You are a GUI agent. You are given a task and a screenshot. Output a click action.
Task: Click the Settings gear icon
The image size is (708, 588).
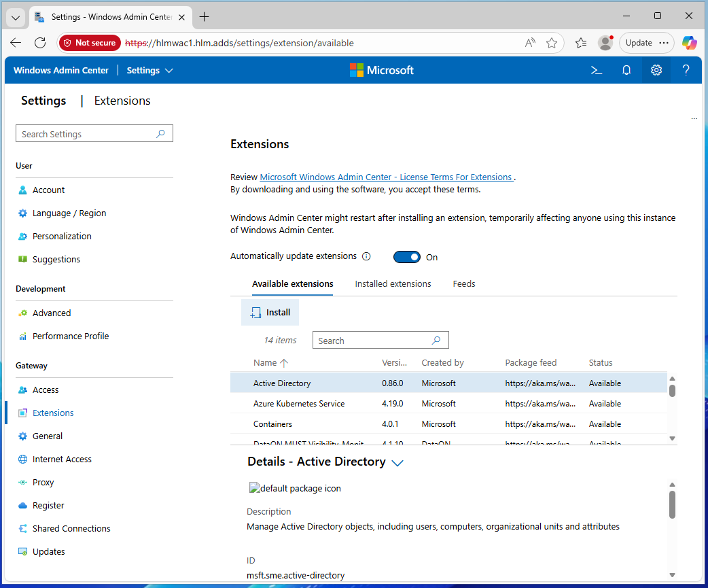(x=656, y=70)
